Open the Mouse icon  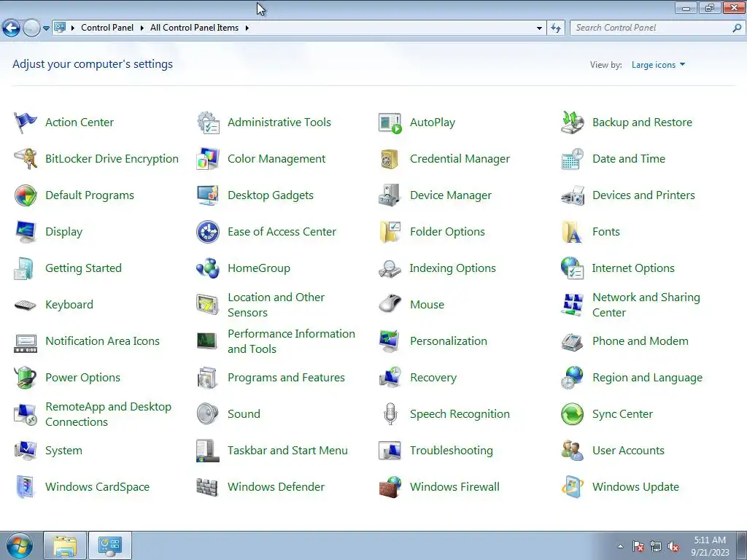click(390, 305)
